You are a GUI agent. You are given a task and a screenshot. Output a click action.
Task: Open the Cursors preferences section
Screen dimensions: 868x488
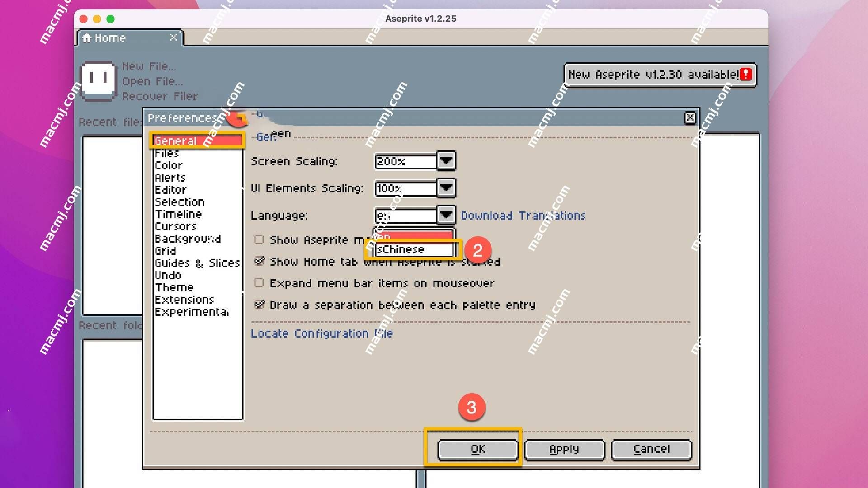pyautogui.click(x=198, y=226)
